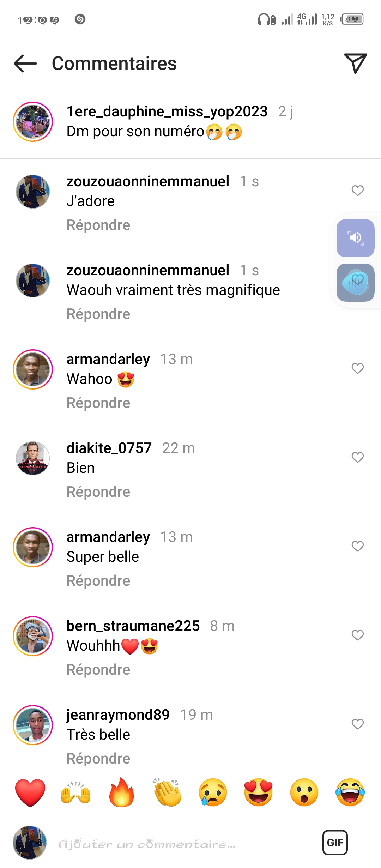Open jeanraymond89 username profile
Screen dimensions: 381x868
tap(118, 715)
